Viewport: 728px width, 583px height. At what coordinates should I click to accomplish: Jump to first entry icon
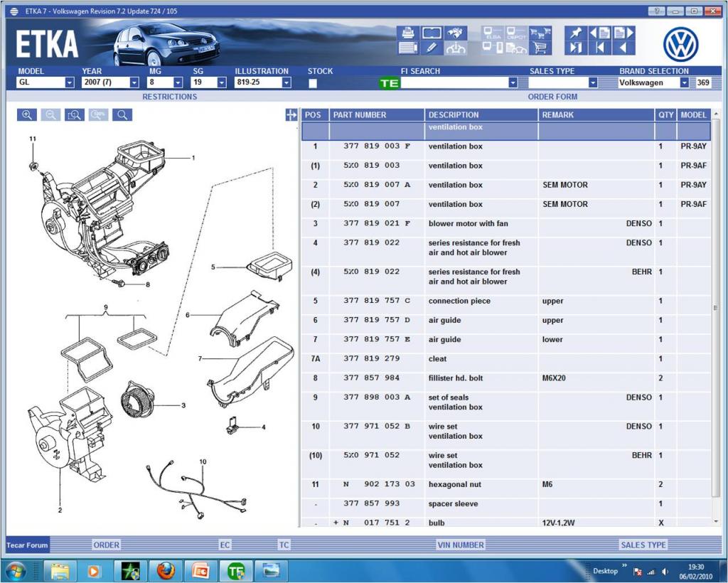point(599,48)
